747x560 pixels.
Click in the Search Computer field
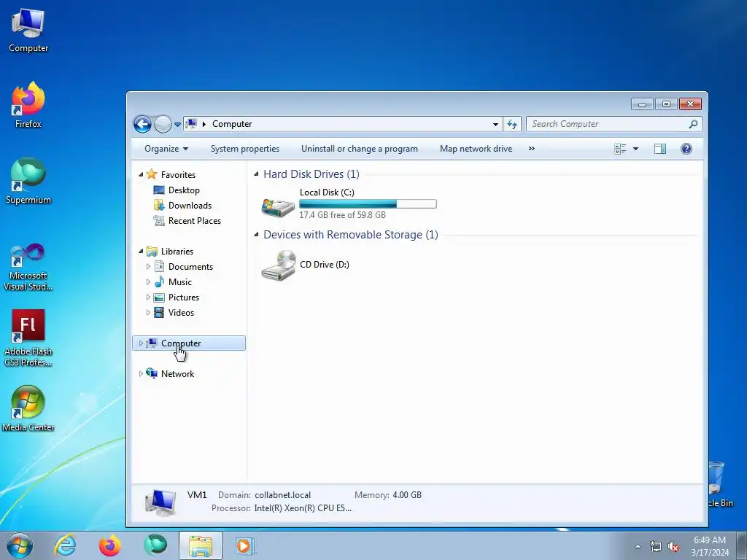(614, 124)
